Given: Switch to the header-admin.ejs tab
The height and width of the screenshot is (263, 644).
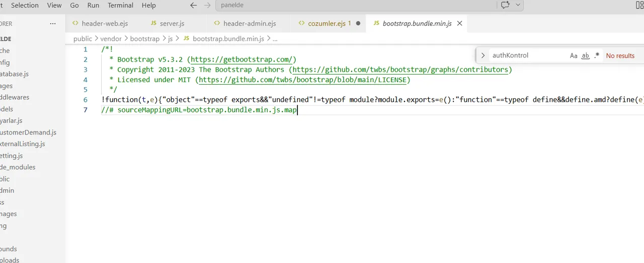Looking at the screenshot, I should click(x=249, y=23).
